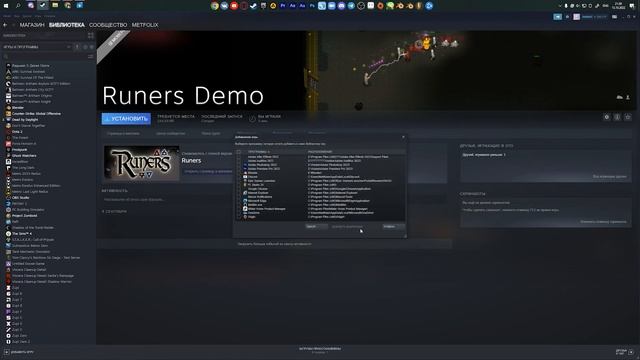
Task: Click the Runers game logo thumbnail
Action: (142, 163)
